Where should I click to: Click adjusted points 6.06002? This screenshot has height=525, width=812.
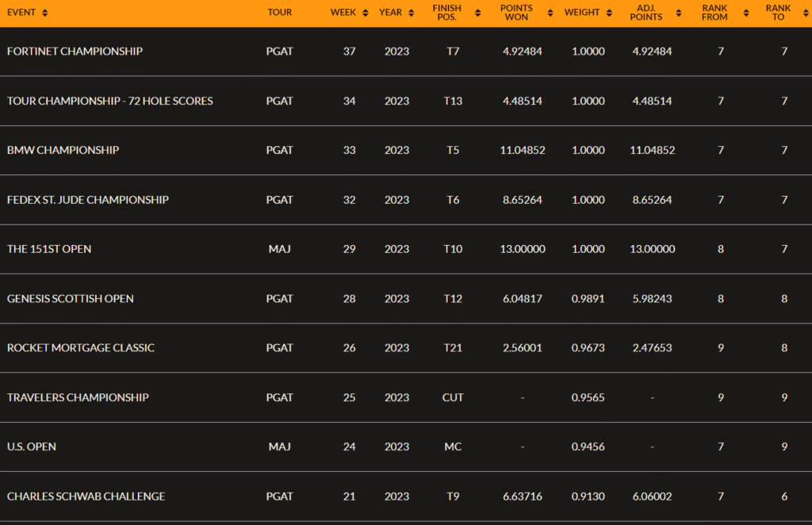coord(653,496)
